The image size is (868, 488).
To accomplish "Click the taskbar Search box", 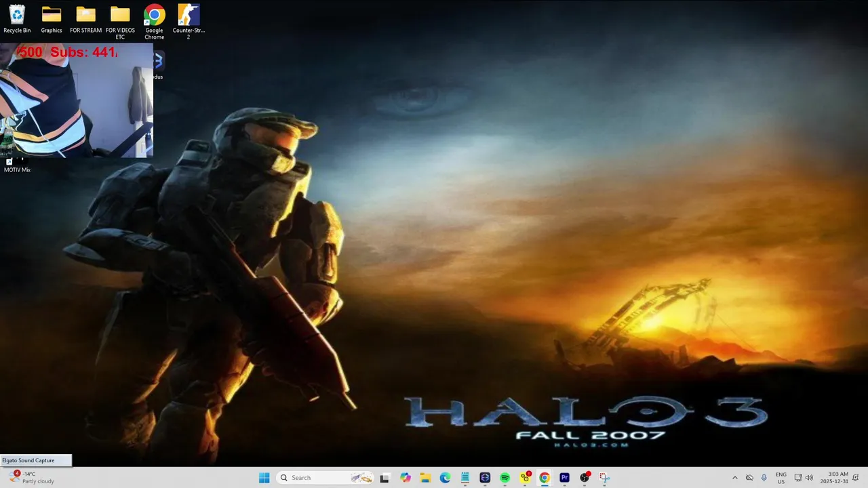I will tap(325, 478).
